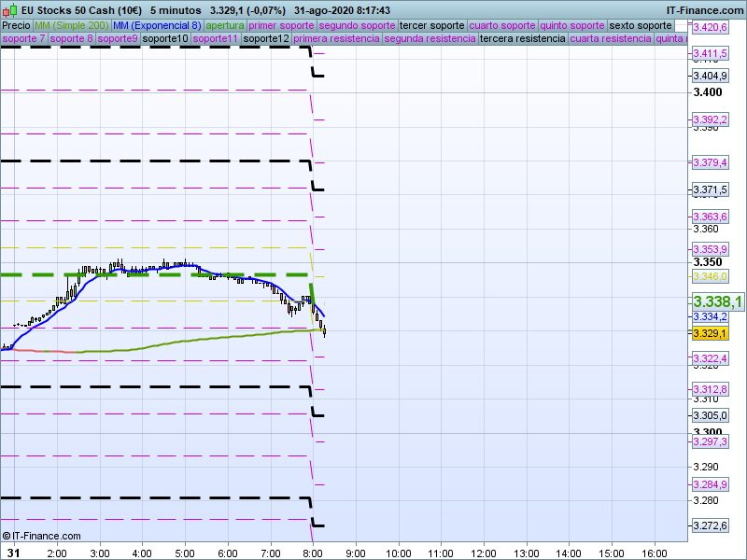Open the 'primer soporte' legend item
Image resolution: width=747 pixels, height=560 pixels.
click(281, 25)
